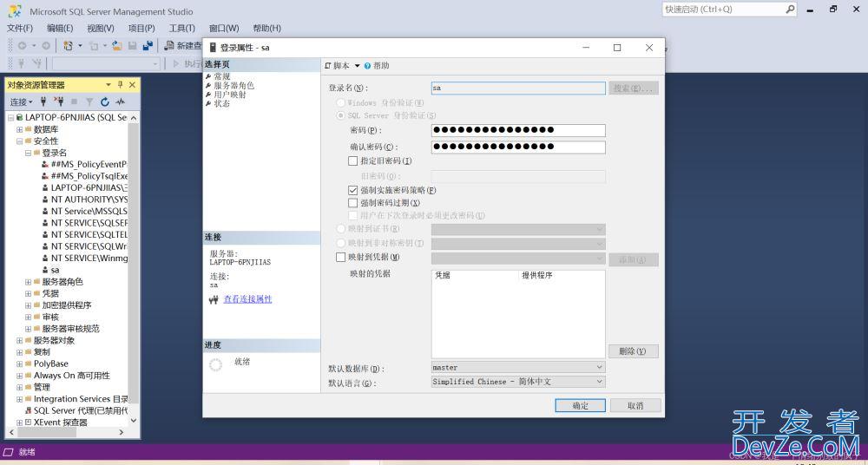Collapse the LAPTOP-6PNJIIAS server node
Screen dimensions: 868x465
point(11,117)
